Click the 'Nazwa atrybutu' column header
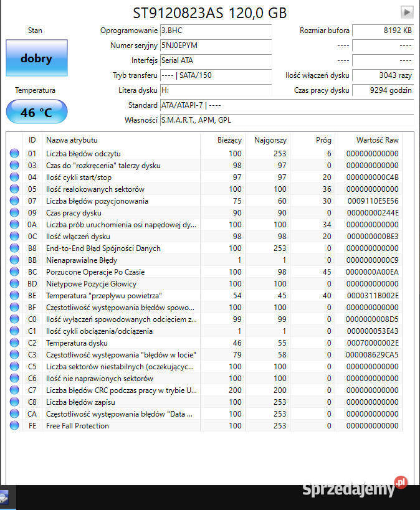 pyautogui.click(x=121, y=140)
